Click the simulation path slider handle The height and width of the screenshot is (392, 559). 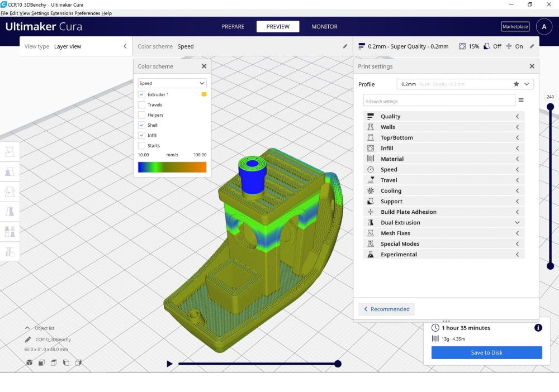pyautogui.click(x=338, y=364)
